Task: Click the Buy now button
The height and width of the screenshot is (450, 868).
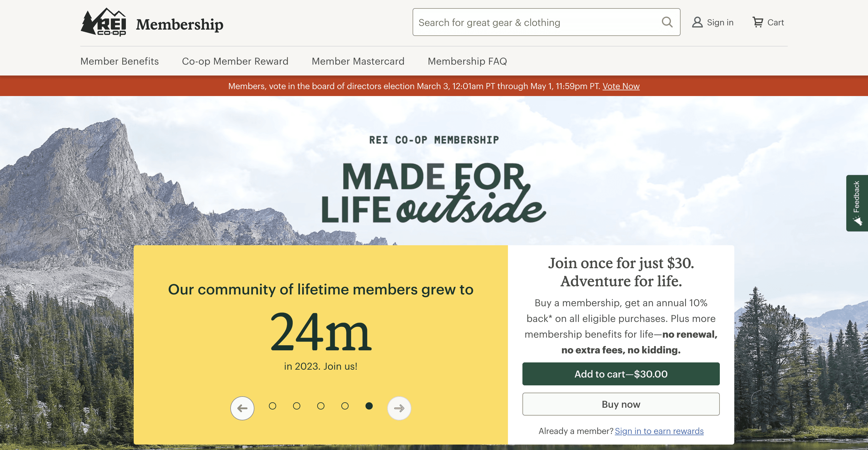Action: [x=621, y=404]
